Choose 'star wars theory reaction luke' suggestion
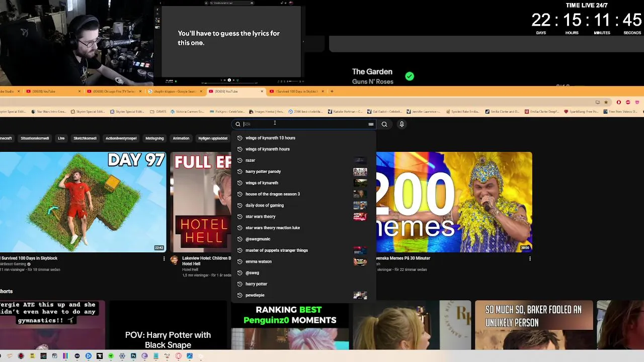This screenshot has height=362, width=644. pos(303,228)
